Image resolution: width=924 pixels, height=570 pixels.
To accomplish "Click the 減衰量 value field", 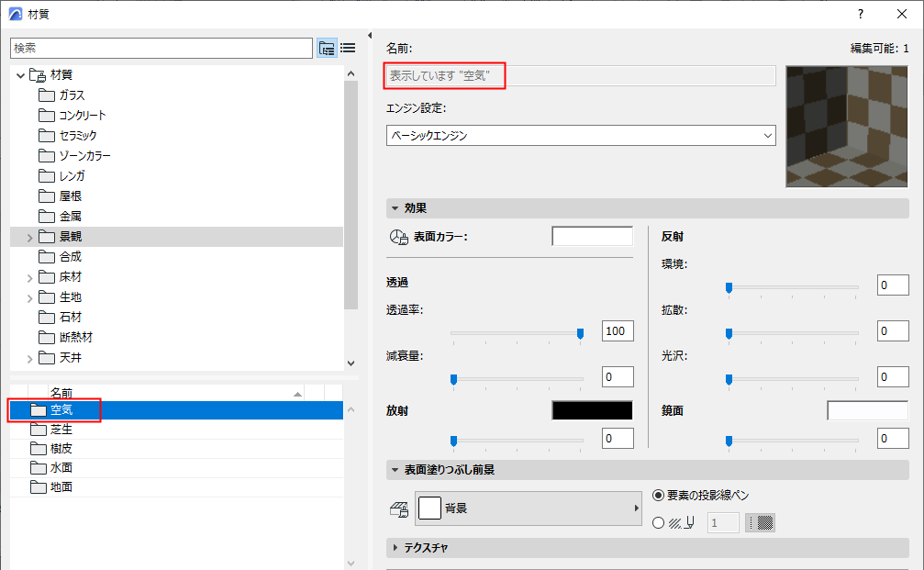I will click(618, 376).
